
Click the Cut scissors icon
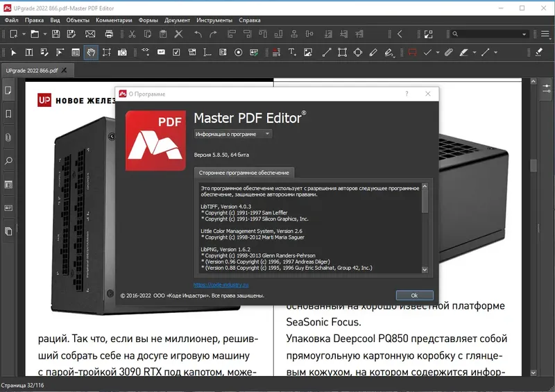(x=132, y=34)
